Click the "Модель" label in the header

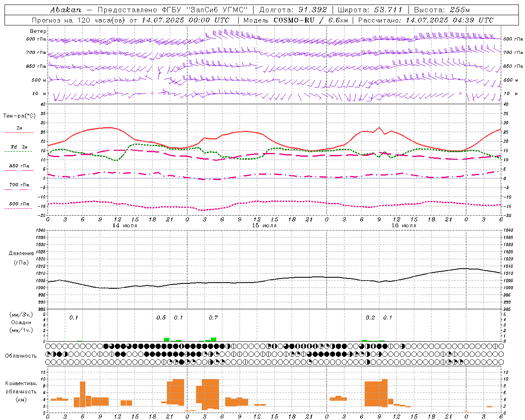[256, 20]
